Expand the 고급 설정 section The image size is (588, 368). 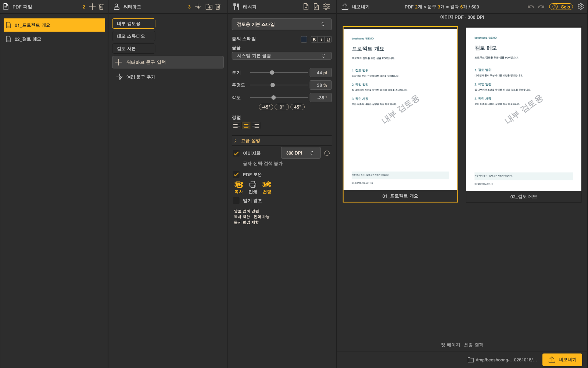tap(282, 141)
